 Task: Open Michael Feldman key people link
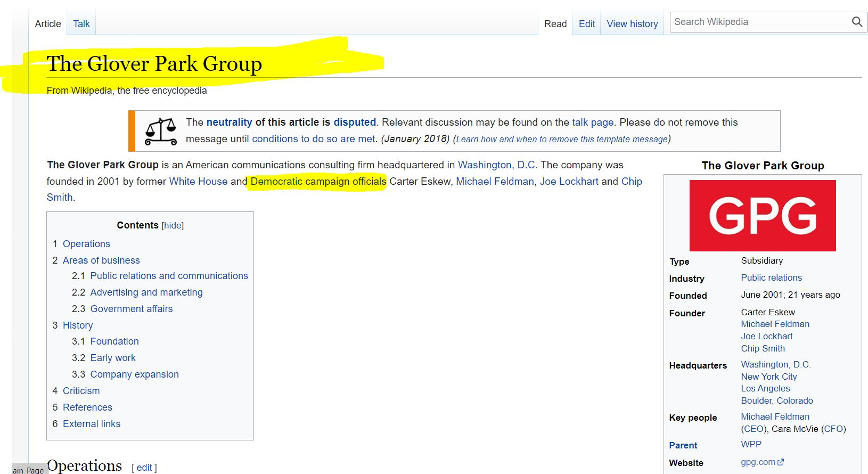click(775, 416)
